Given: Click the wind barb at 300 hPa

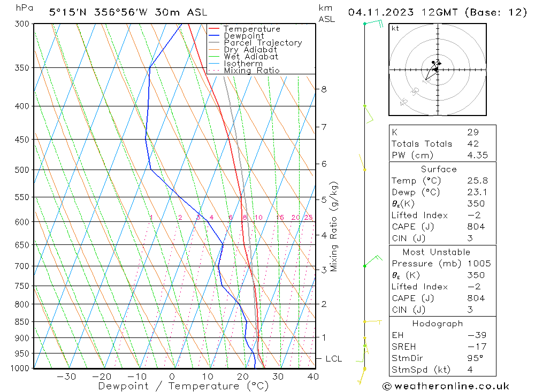Looking at the screenshot, I should (x=374, y=23).
